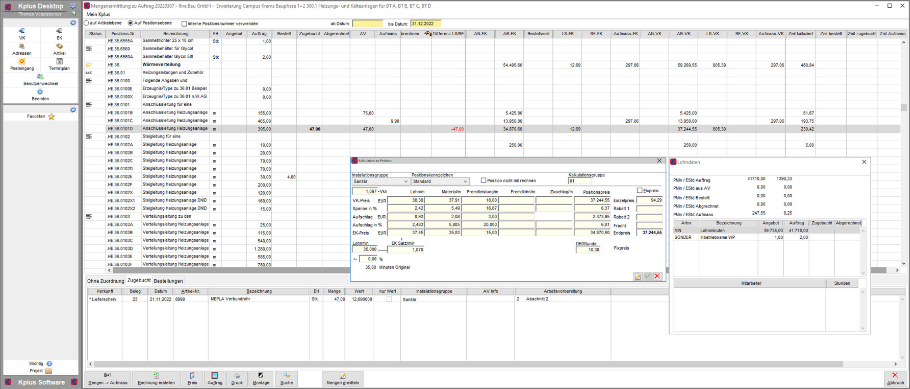Click the Suche search button
The height and width of the screenshot is (389, 910).
[x=287, y=379]
